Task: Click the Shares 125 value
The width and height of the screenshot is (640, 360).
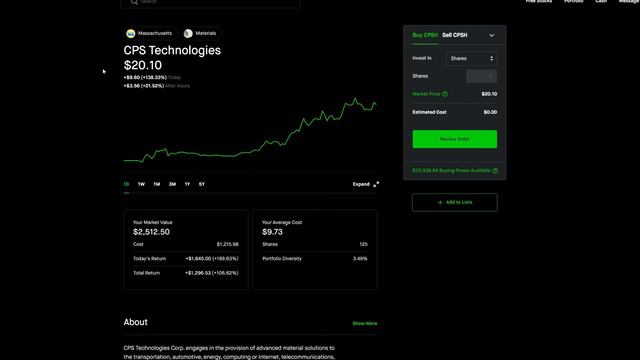Action: tap(364, 244)
